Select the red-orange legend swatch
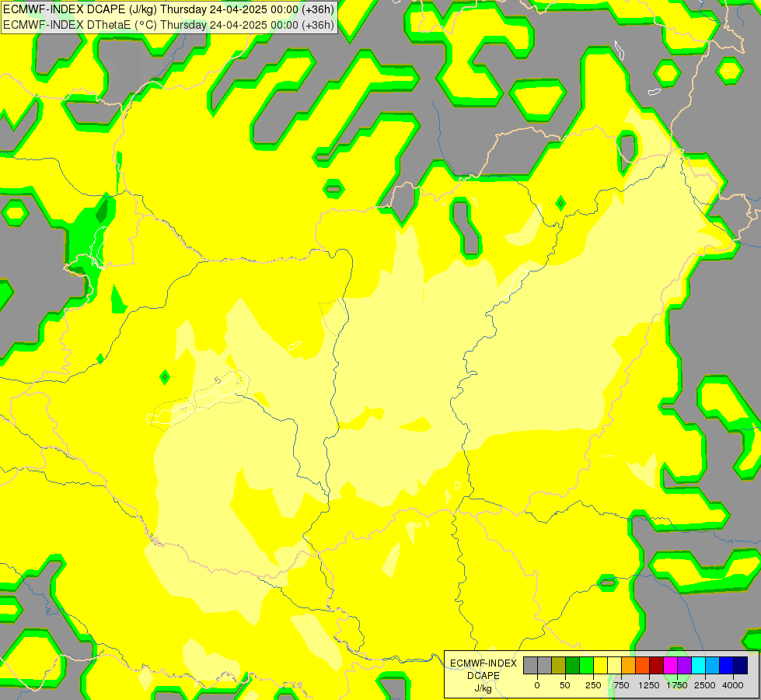This screenshot has height=700, width=761. point(643,665)
